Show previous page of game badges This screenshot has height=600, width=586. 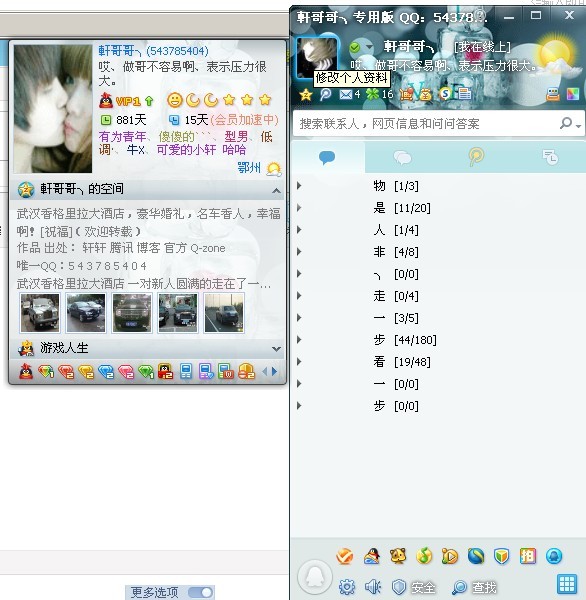point(264,371)
